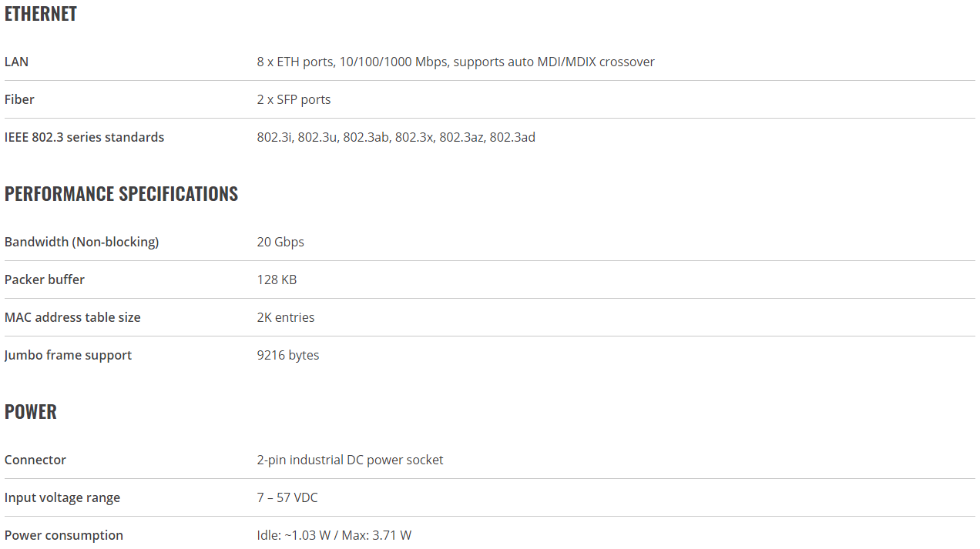The image size is (980, 549).
Task: Select IEEE 802.3 series standards label
Action: (x=85, y=137)
